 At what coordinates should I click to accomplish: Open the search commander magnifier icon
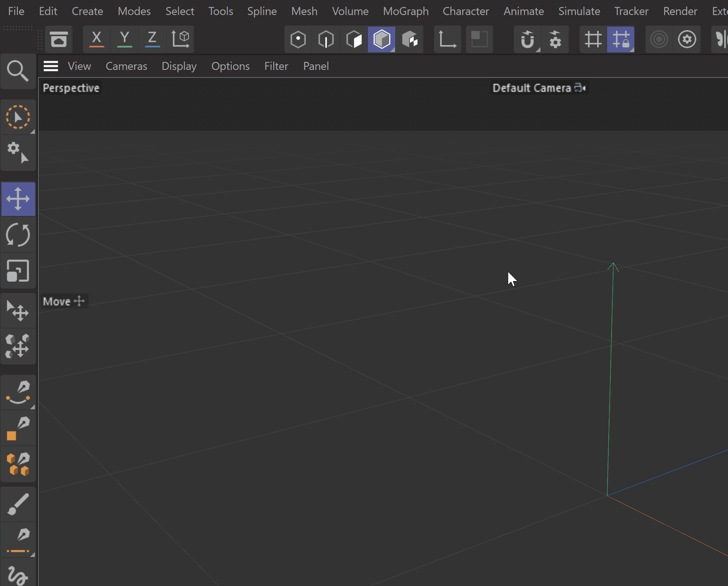coord(18,71)
